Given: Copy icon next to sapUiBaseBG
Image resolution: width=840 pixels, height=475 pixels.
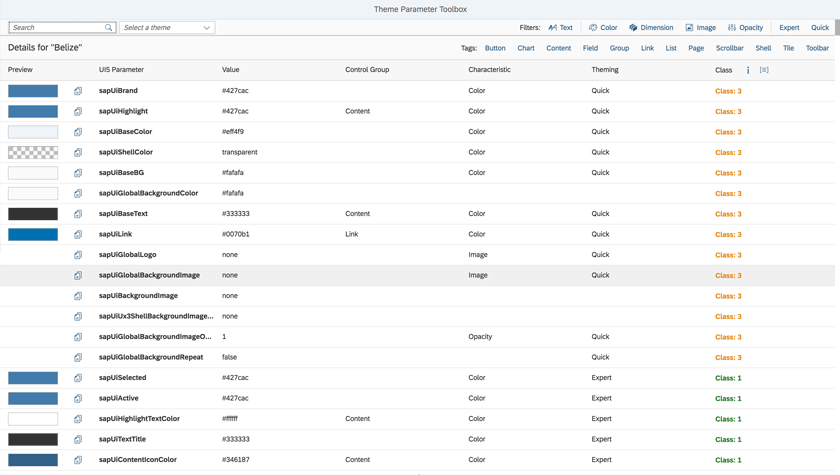Looking at the screenshot, I should click(78, 173).
